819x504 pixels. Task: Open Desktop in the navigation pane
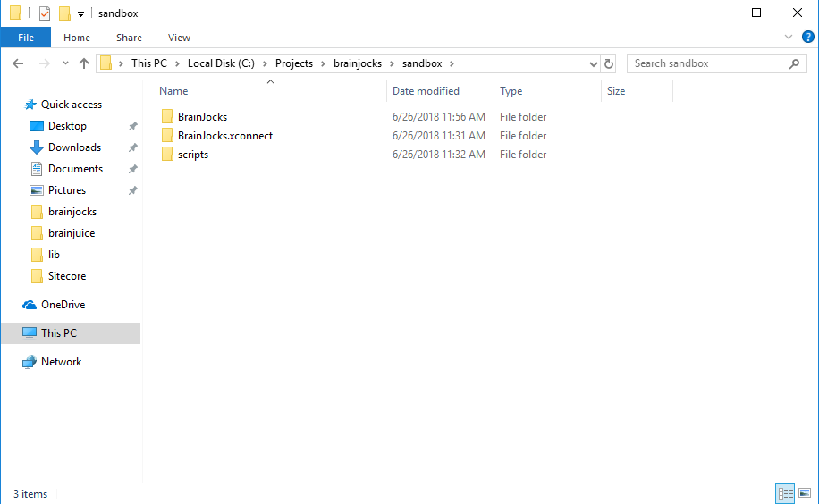click(x=67, y=126)
